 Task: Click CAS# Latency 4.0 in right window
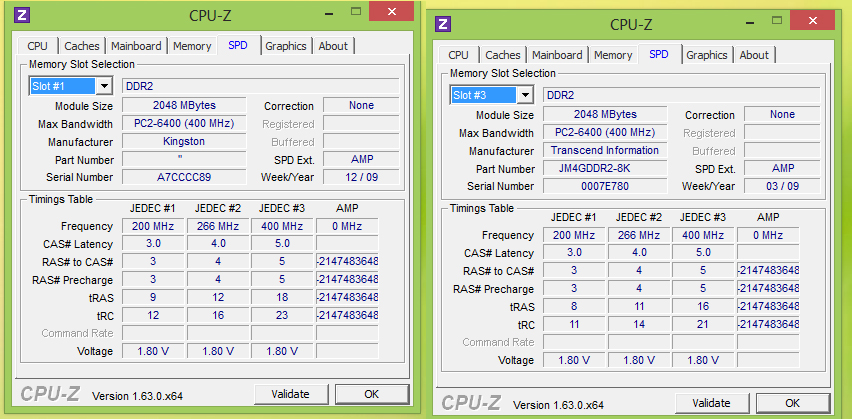pos(639,253)
